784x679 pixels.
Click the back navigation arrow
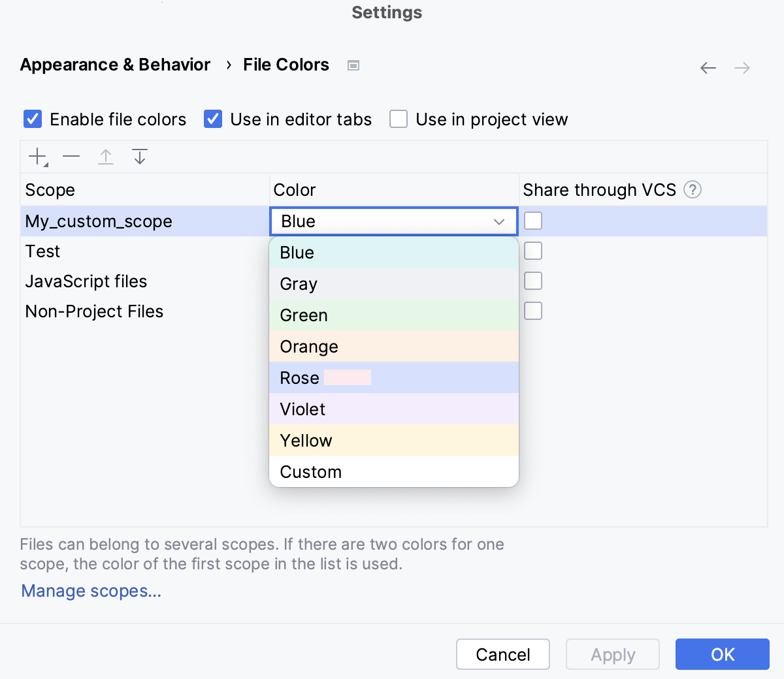708,68
